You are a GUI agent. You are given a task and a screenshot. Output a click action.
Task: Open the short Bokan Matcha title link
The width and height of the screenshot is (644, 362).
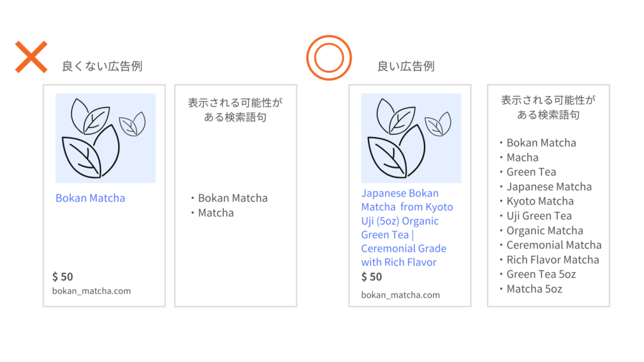pos(91,198)
